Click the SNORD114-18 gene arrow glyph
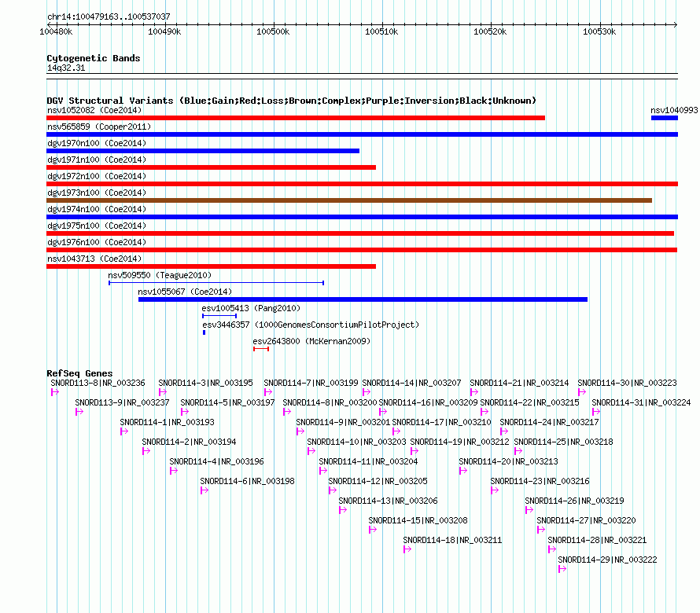Viewport: 700px width, 613px height. [407, 549]
